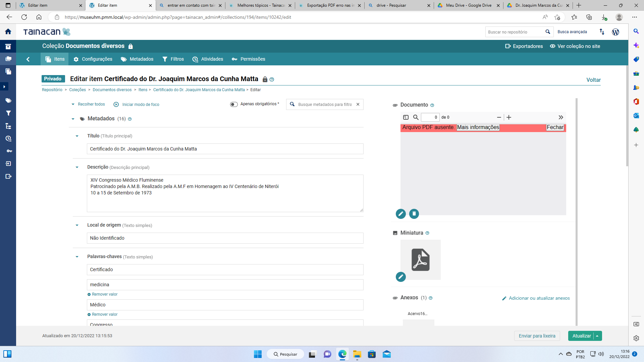The image size is (644, 362).
Task: Click the trash icon to delete the document
Action: [x=414, y=214]
